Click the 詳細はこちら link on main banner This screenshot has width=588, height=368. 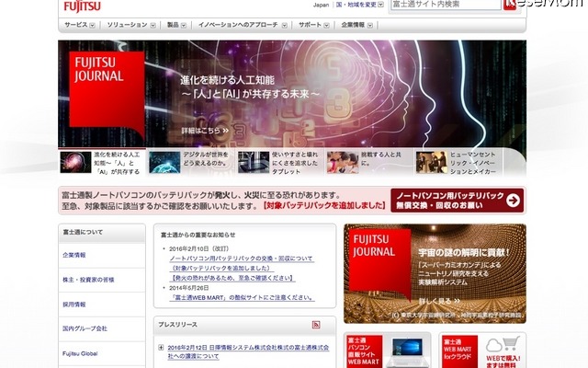pyautogui.click(x=205, y=131)
